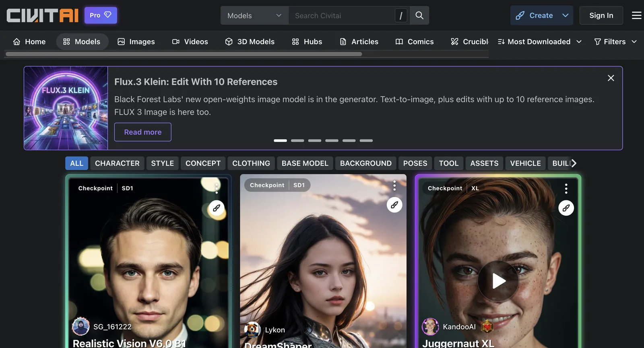
Task: Click the search magnifier icon
Action: [x=419, y=15]
